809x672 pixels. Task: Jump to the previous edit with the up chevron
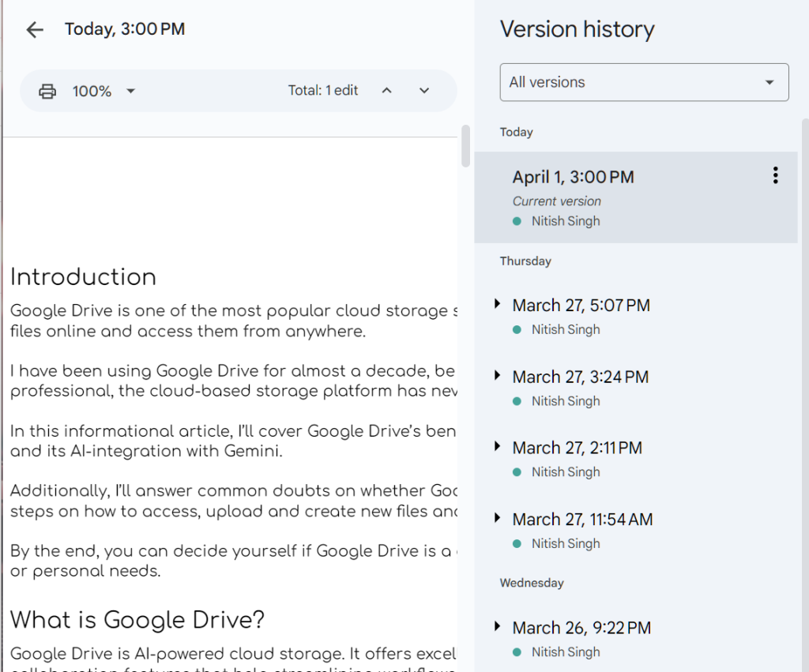(x=386, y=91)
